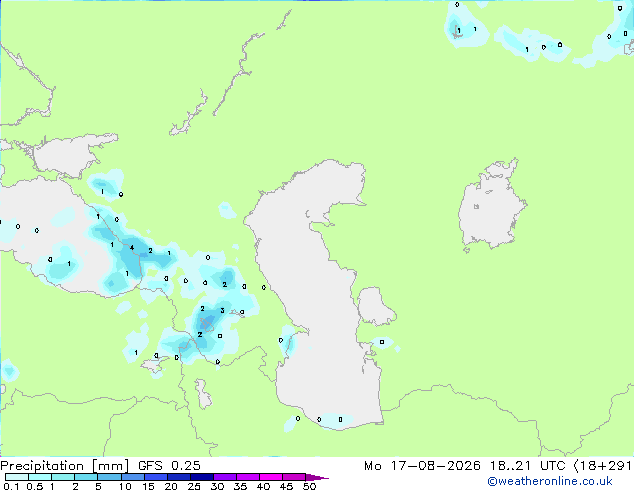The height and width of the screenshot is (490, 634).
Task: Click the '18..21 UTC' time text
Action: 527,466
